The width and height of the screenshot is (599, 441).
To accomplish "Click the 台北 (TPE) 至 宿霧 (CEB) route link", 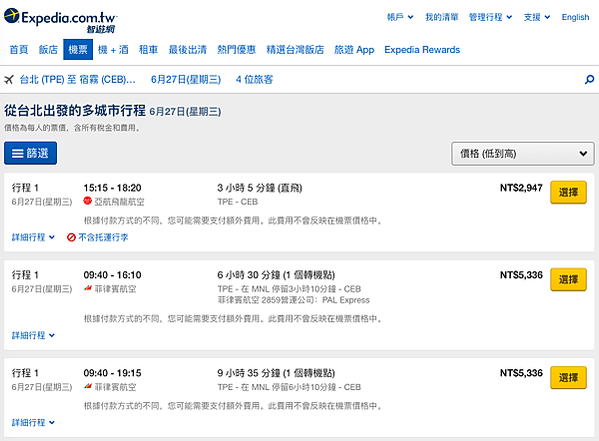I will pyautogui.click(x=78, y=79).
